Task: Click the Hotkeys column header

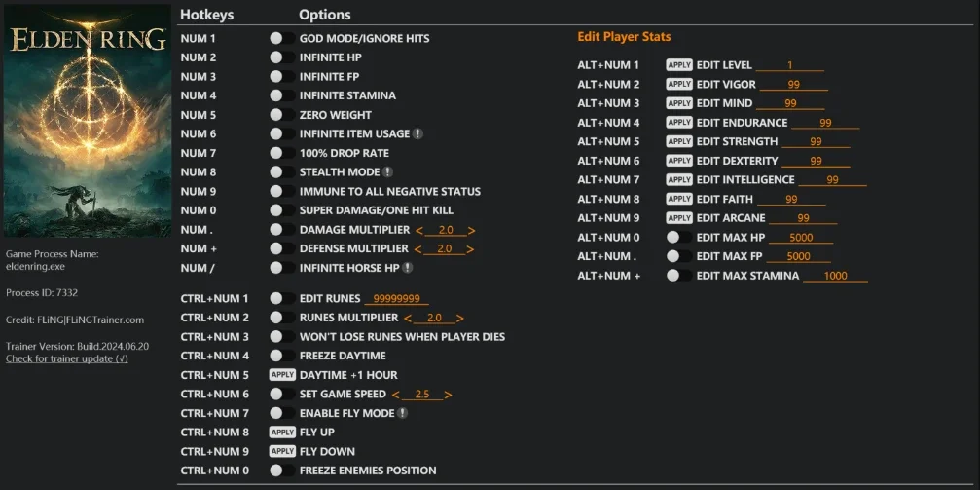Action: pyautogui.click(x=207, y=15)
